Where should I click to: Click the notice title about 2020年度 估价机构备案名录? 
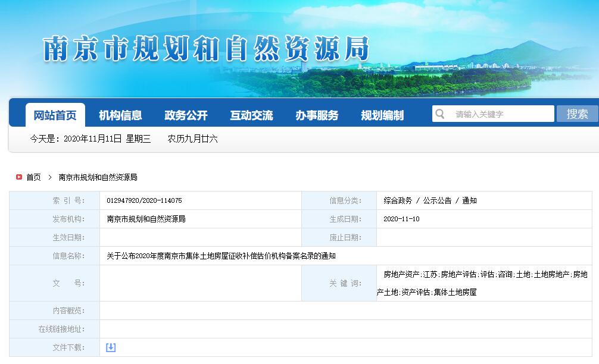tap(221, 256)
